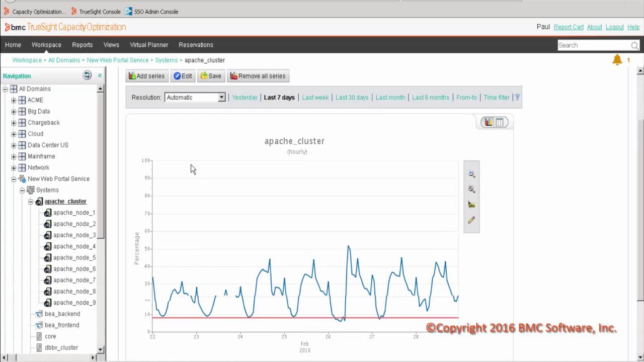Open the time filter funnel icon
Image resolution: width=644 pixels, height=362 pixels.
(x=517, y=98)
